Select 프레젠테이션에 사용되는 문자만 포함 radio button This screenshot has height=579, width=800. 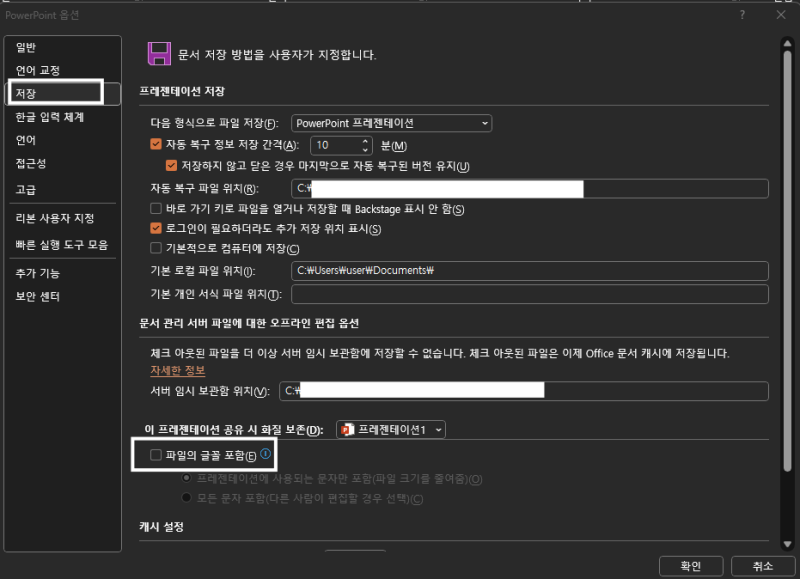(x=187, y=478)
